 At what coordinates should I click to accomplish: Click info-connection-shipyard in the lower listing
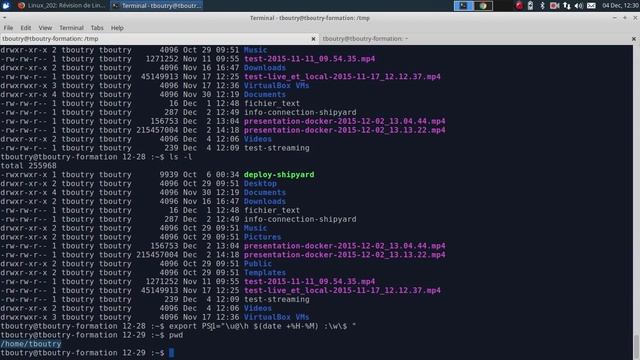[x=300, y=219]
